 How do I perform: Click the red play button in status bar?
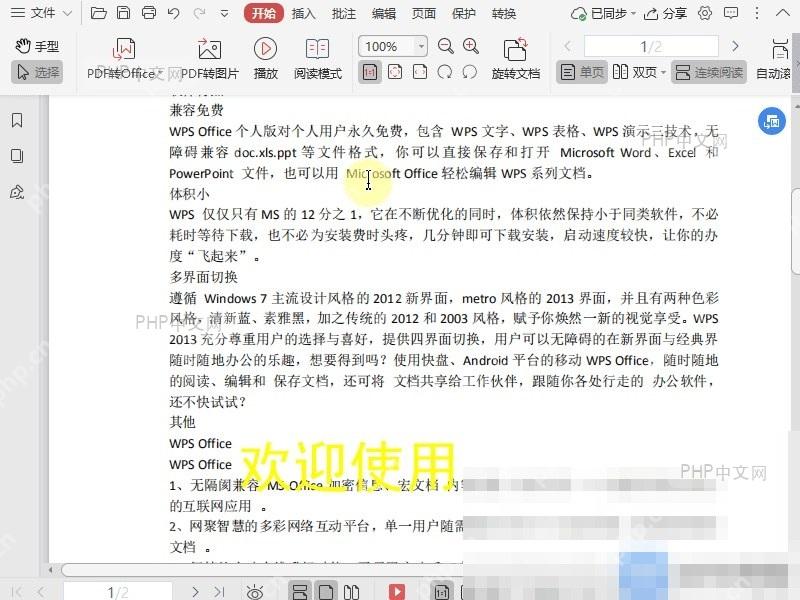coord(396,592)
